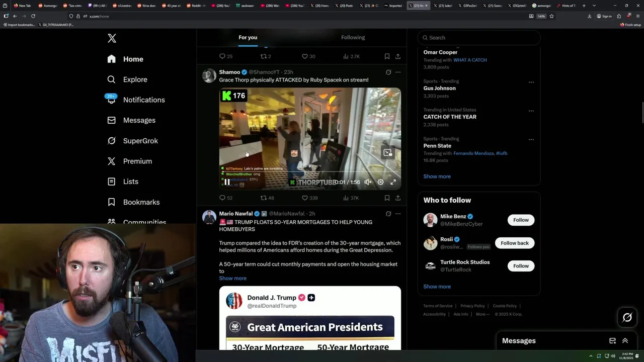Open video settings gear

[380, 182]
